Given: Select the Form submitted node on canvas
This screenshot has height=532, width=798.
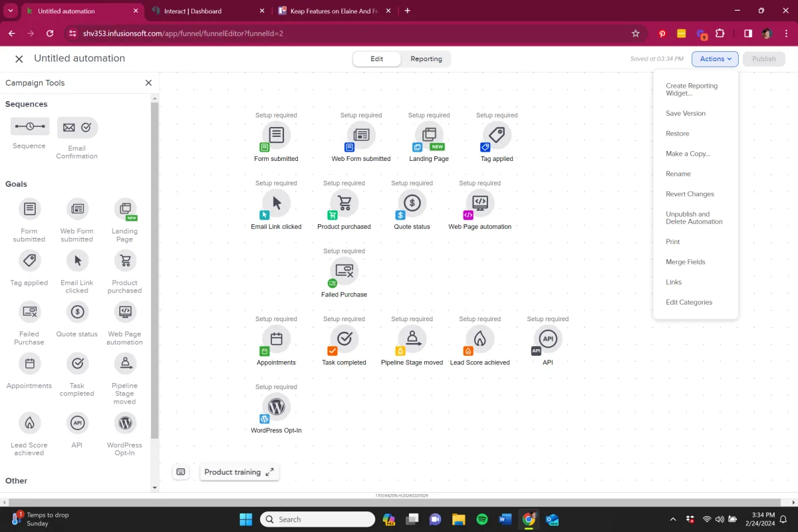Looking at the screenshot, I should 276,136.
